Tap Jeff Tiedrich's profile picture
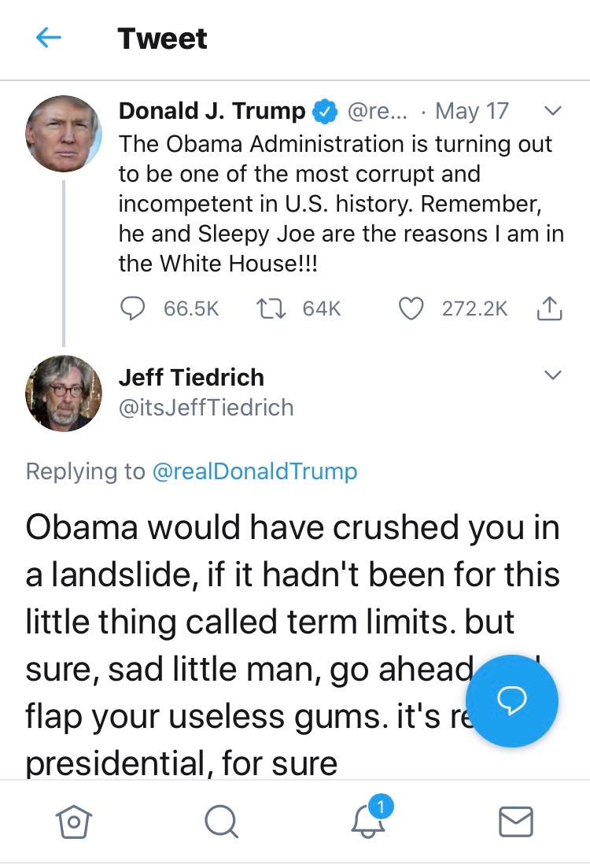 [x=64, y=393]
